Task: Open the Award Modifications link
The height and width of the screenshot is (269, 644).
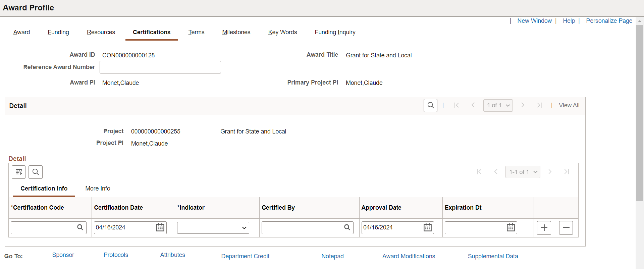Action: click(x=409, y=256)
